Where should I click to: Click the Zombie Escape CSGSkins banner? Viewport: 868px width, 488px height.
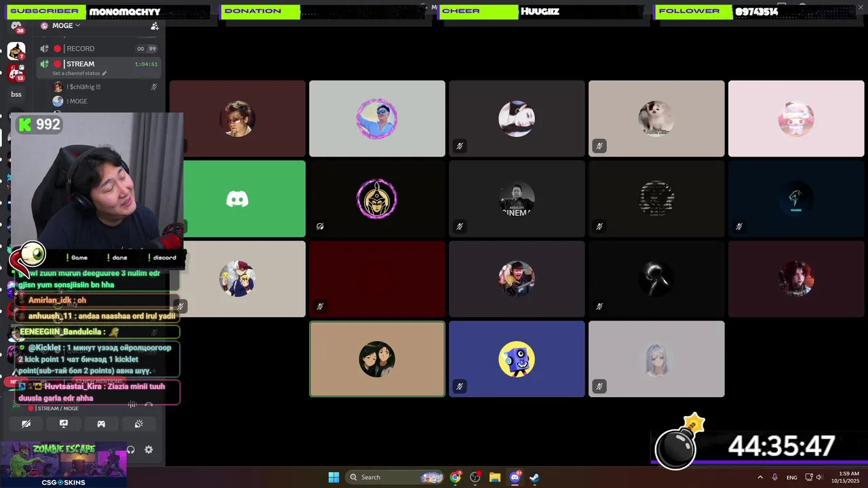[63, 465]
